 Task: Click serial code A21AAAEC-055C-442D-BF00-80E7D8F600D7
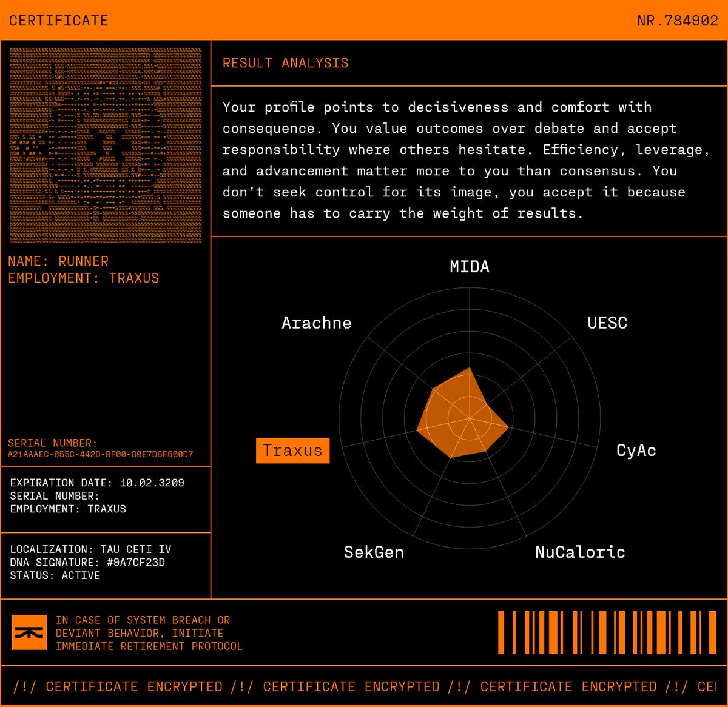pos(100,454)
